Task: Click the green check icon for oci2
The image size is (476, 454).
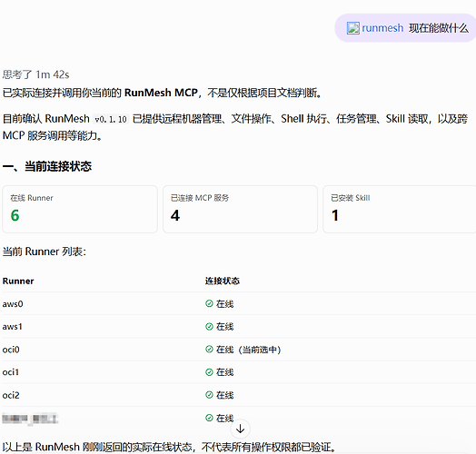Action: point(209,395)
